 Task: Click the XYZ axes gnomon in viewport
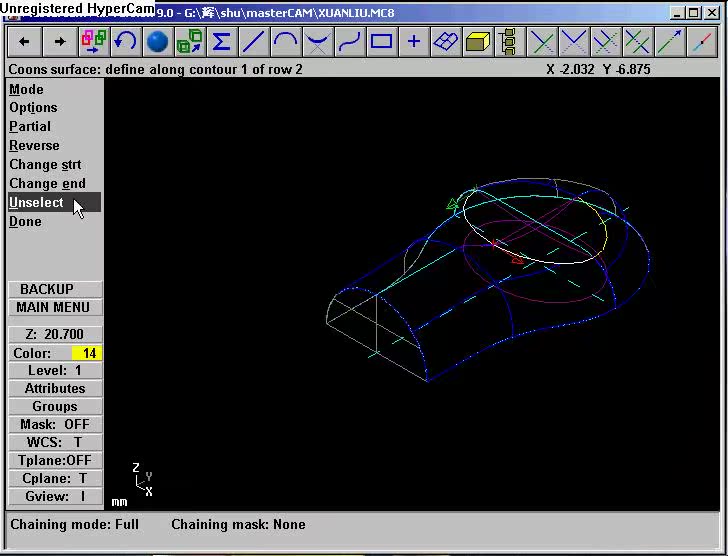coord(143,479)
